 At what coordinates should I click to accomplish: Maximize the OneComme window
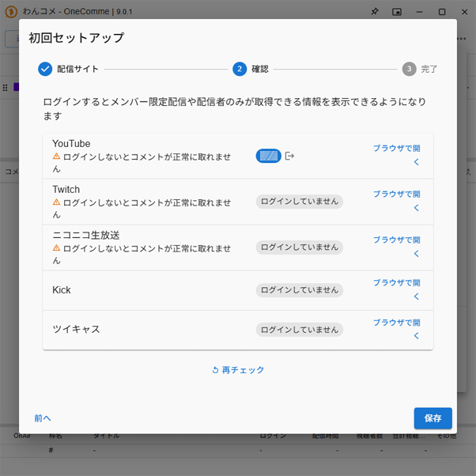coord(442,12)
